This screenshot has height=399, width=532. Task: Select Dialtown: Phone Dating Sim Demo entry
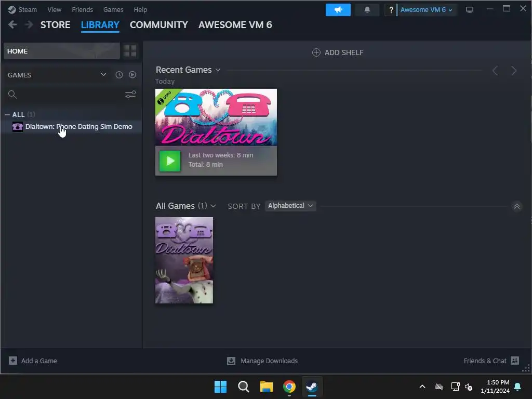click(x=72, y=127)
